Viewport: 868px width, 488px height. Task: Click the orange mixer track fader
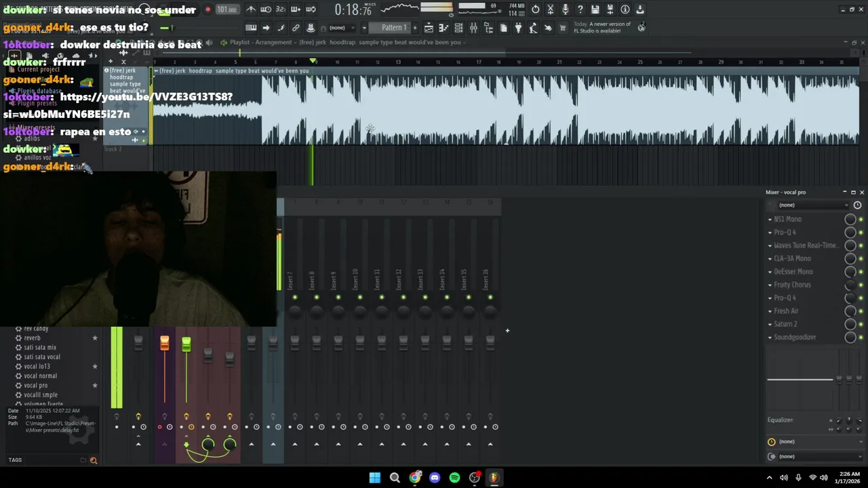point(164,344)
